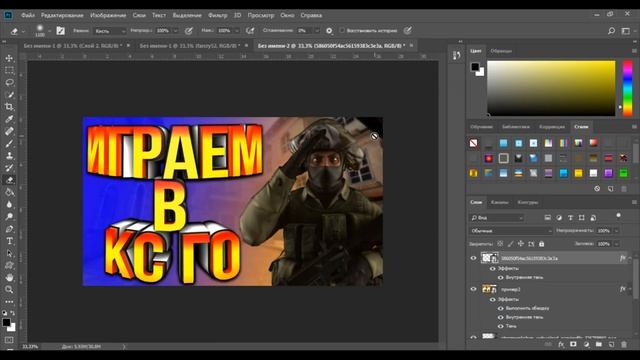
Task: Select пример2 layer thumbnail
Action: (x=489, y=289)
